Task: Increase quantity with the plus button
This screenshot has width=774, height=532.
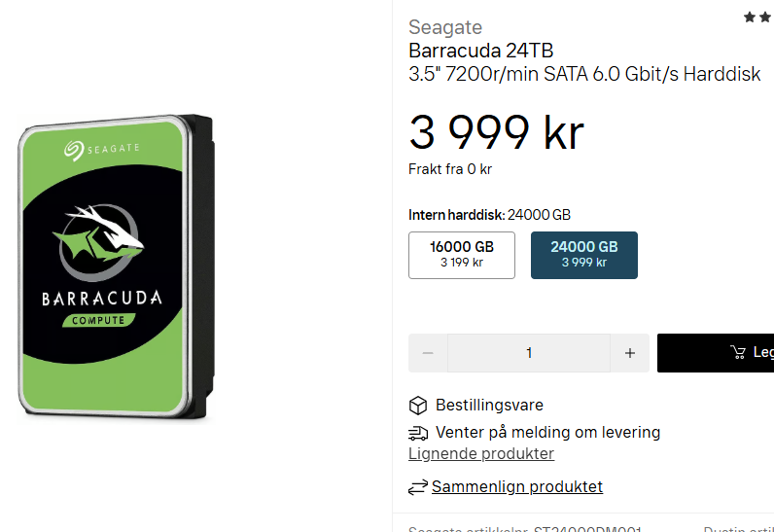Action: [630, 353]
